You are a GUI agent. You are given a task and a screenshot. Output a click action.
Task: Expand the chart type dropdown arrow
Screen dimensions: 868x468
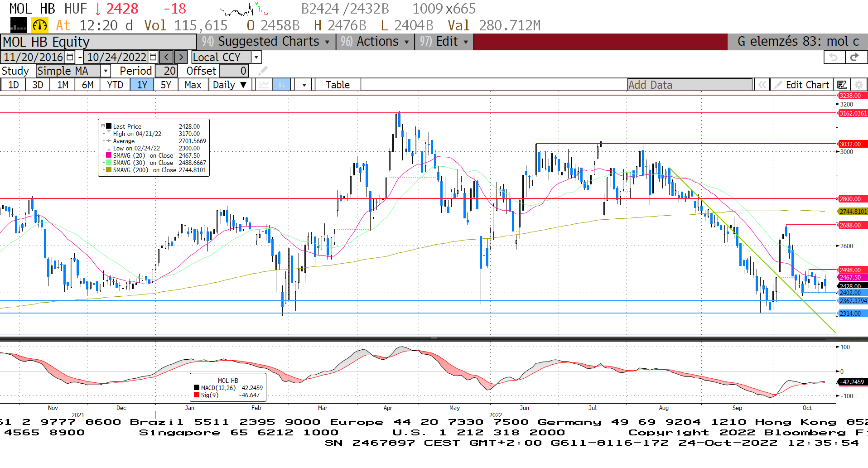tap(304, 85)
